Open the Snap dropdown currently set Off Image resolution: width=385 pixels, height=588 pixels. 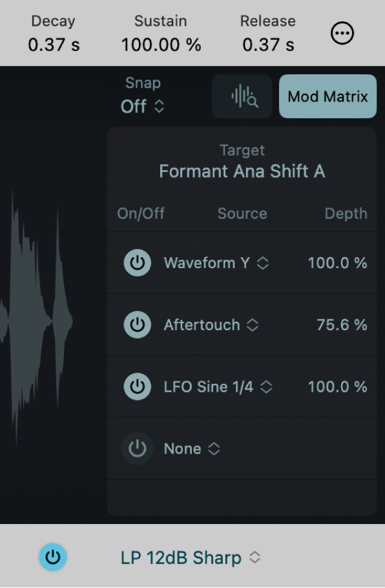click(x=143, y=107)
